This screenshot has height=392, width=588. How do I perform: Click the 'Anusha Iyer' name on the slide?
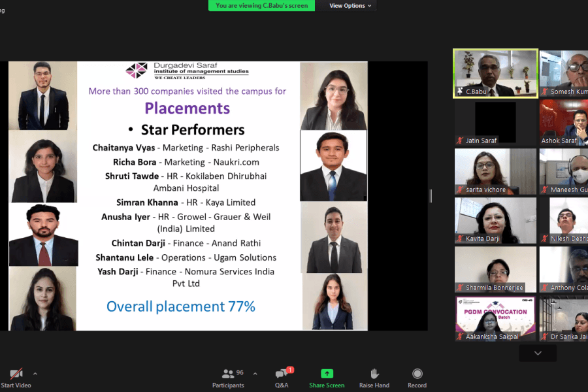tap(125, 217)
